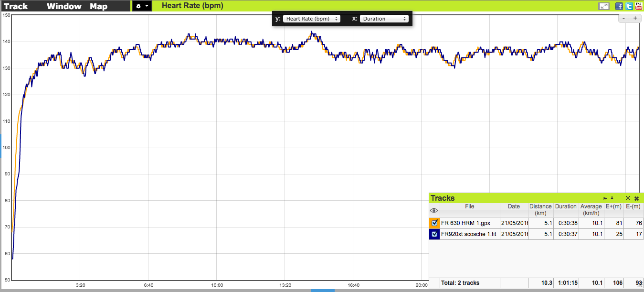Zoom in the chart with plus button

(x=635, y=19)
